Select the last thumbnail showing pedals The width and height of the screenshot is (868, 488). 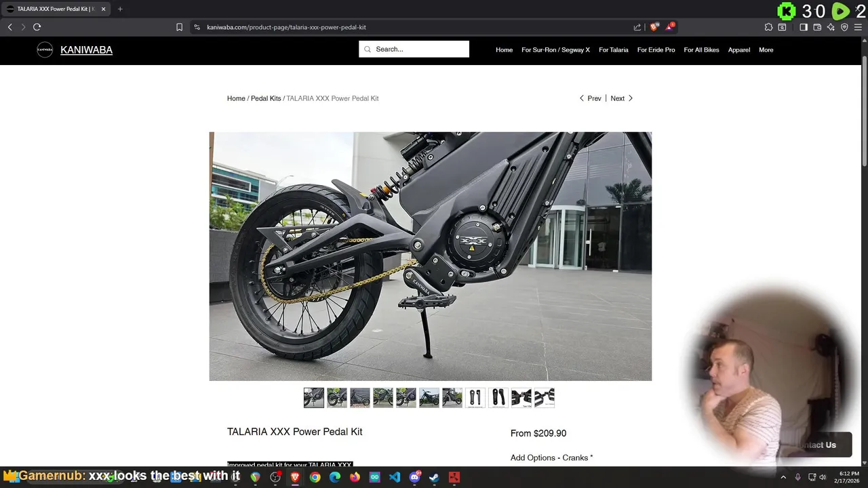545,398
